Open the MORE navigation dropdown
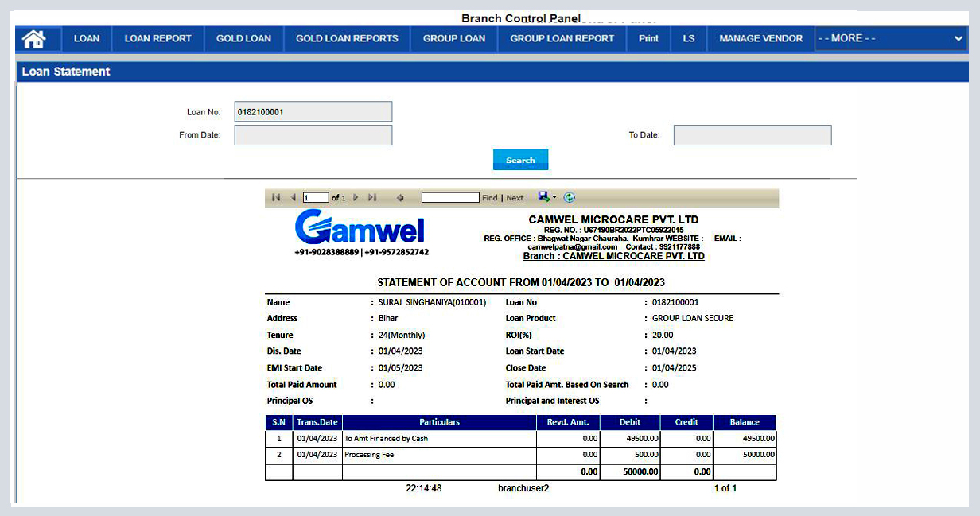The image size is (980, 516). [890, 38]
